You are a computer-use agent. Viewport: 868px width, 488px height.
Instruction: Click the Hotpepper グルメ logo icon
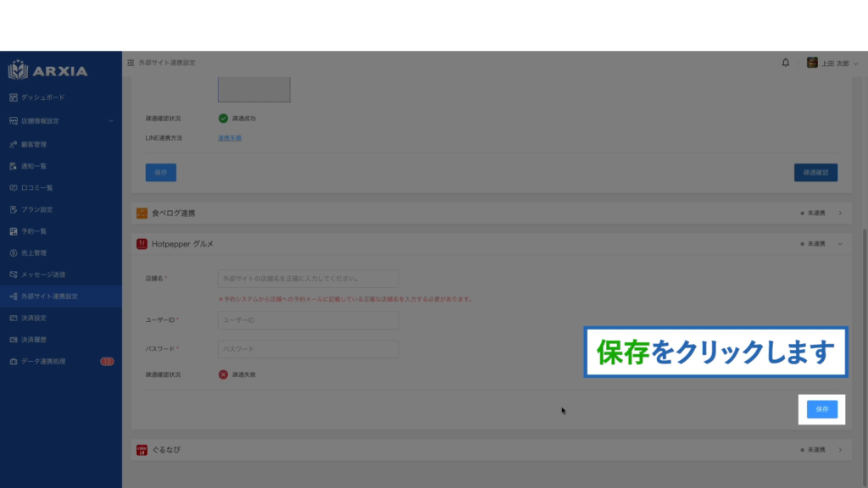(x=142, y=244)
